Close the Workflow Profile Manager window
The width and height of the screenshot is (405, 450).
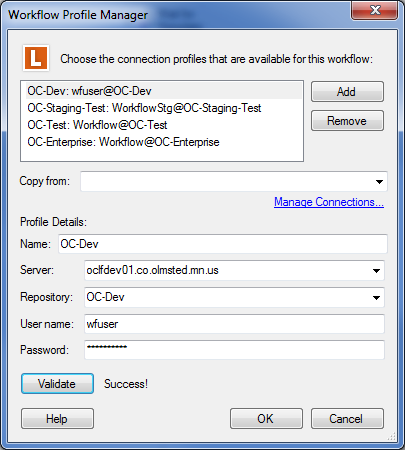coord(375,10)
